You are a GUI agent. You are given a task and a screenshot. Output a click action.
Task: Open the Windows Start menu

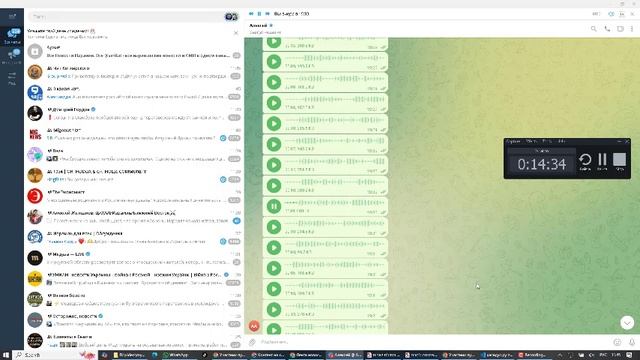[6, 355]
